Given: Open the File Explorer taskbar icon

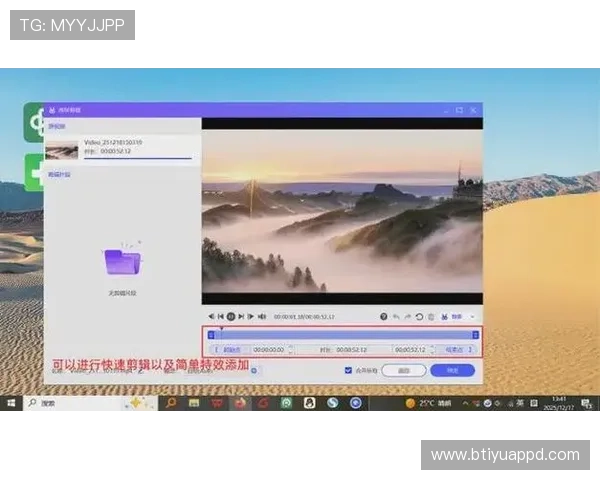Looking at the screenshot, I should point(194,403).
